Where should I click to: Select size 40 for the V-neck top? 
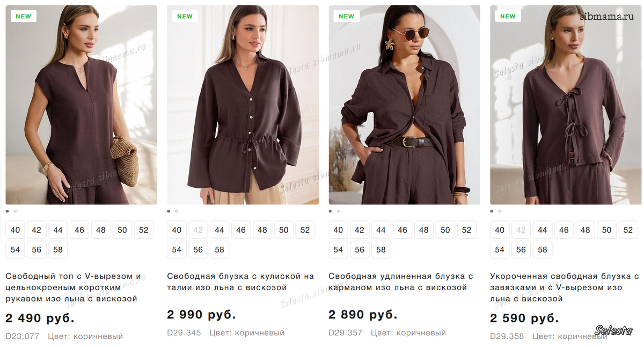(x=15, y=230)
